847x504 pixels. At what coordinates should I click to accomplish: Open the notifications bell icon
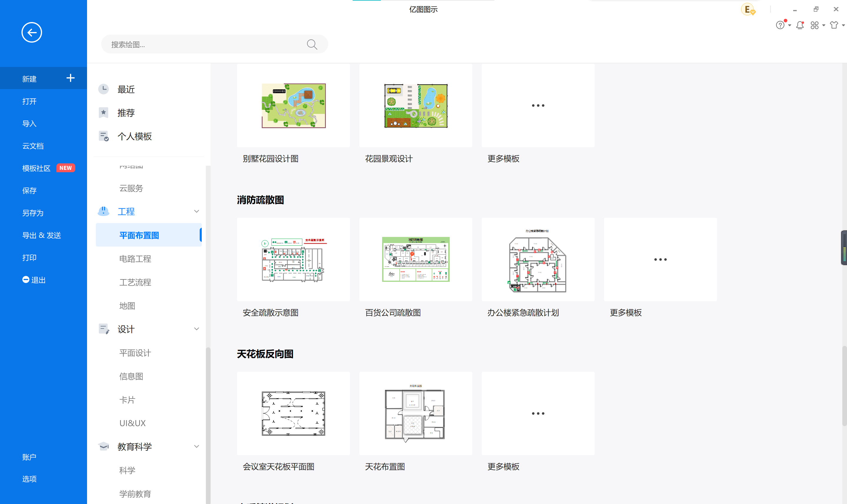[800, 25]
